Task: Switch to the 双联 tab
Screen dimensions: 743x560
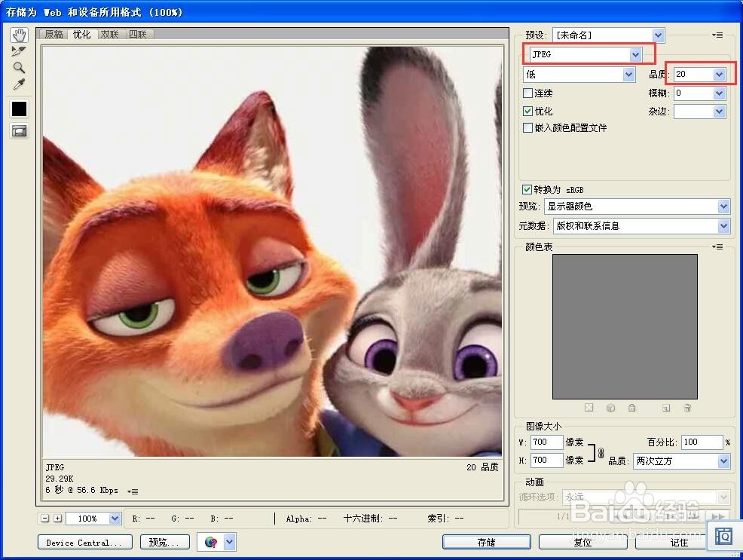Action: click(109, 35)
